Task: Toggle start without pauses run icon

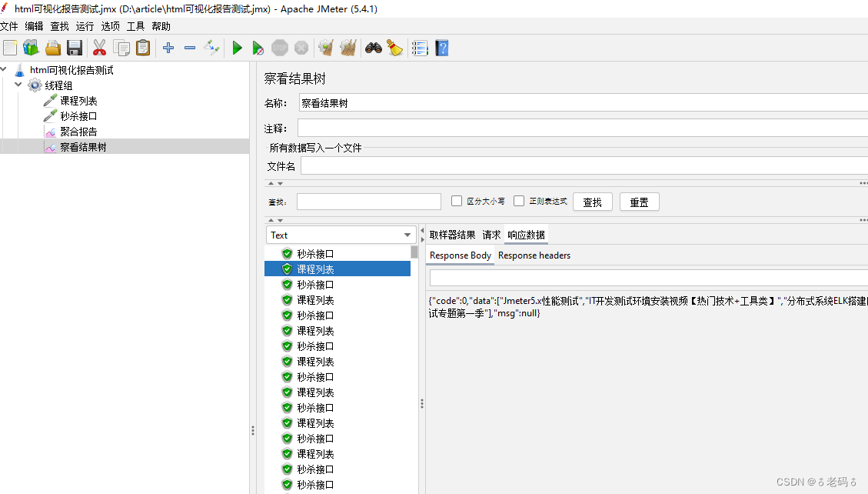Action: point(258,47)
